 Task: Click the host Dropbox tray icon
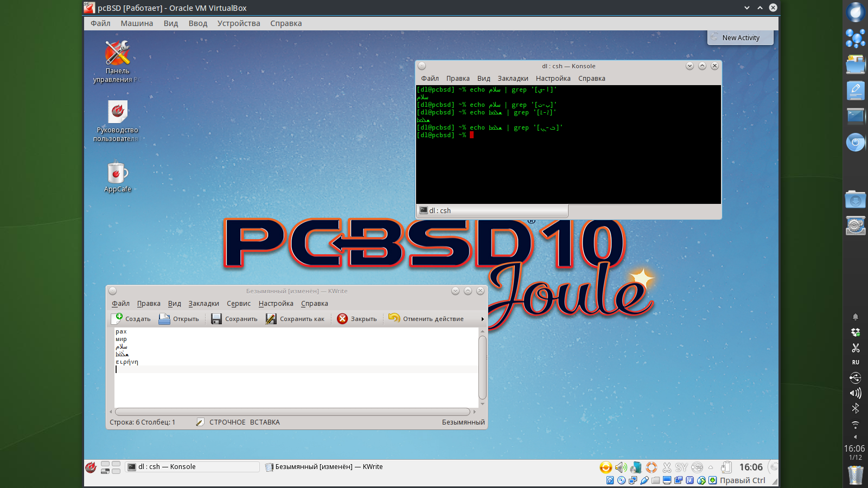856,332
